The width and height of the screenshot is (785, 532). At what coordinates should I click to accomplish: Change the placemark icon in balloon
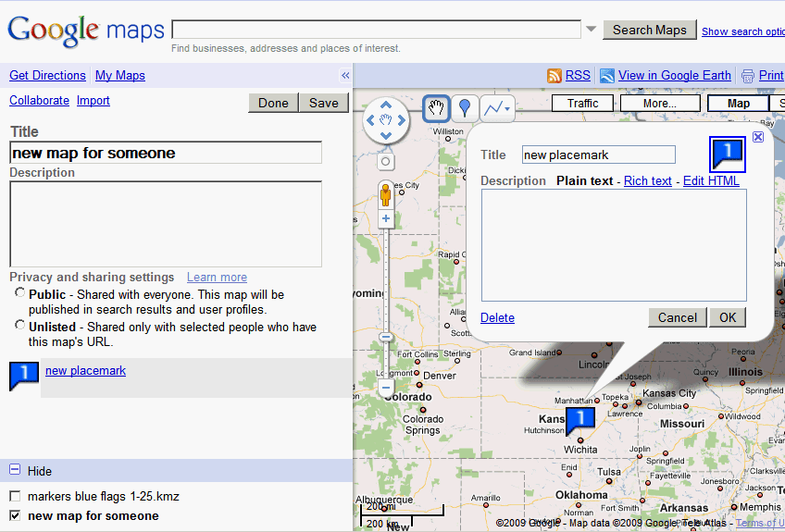(x=728, y=155)
